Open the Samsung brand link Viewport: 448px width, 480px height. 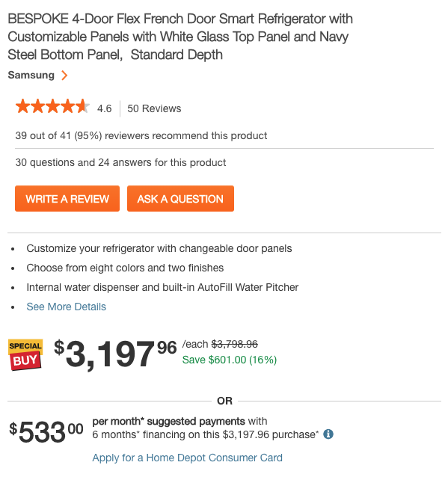coord(31,75)
